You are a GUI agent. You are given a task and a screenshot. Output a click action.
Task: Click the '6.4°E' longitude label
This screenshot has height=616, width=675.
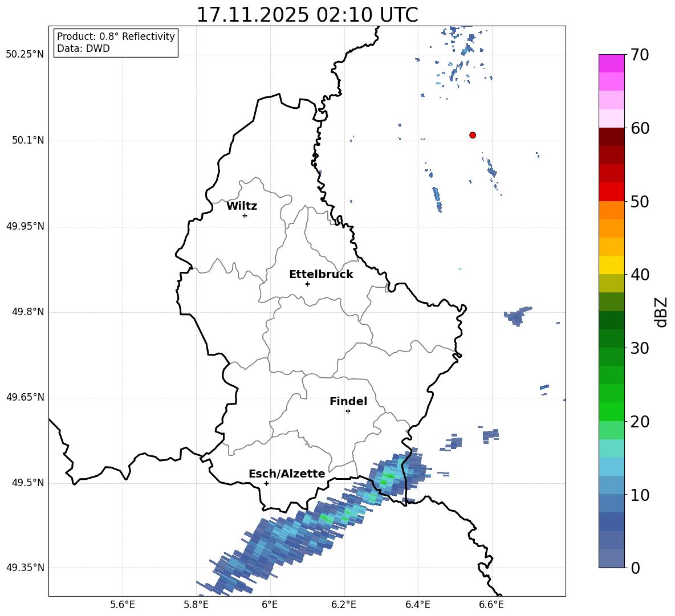click(417, 605)
